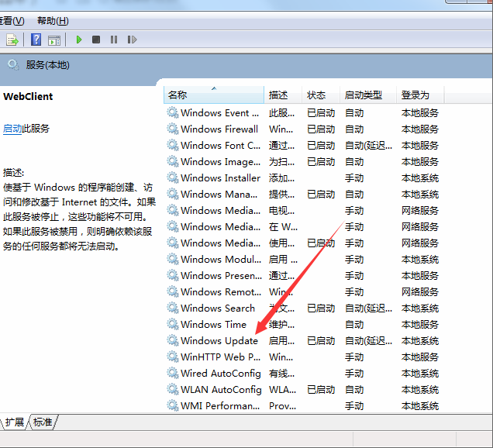Screen dimensions: 493x448
Task: Switch to the 扩展 tab
Action: tap(14, 422)
